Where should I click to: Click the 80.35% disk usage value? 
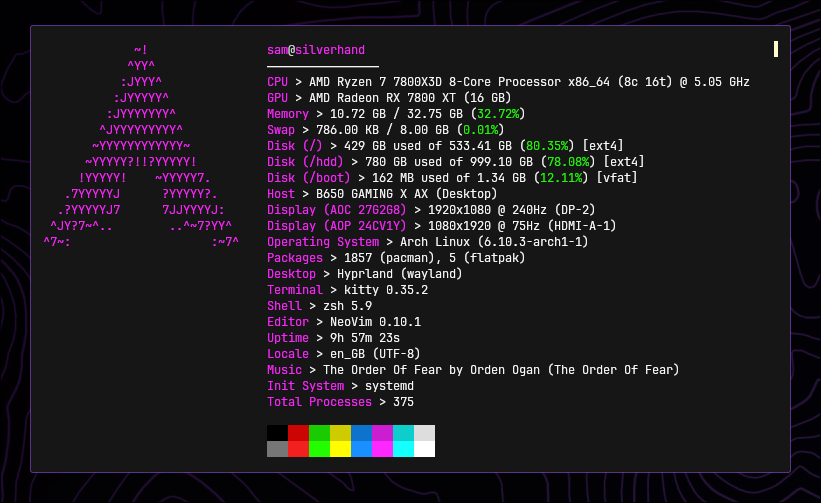[547, 146]
